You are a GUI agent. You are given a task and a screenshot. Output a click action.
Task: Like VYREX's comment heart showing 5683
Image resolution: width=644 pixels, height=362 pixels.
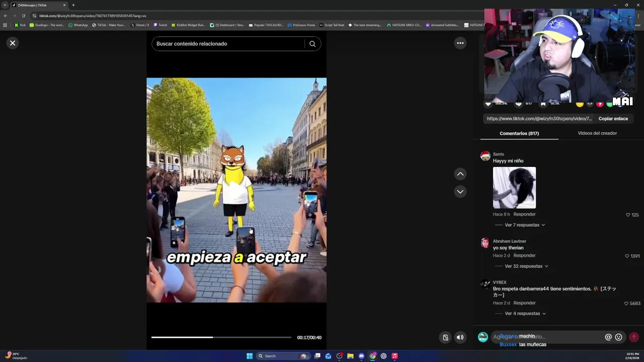tap(626, 304)
